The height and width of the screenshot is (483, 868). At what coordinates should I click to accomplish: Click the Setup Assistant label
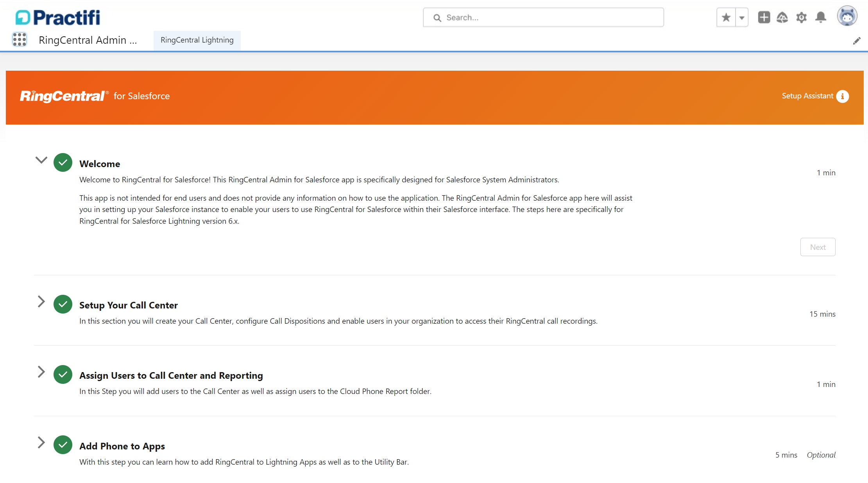coord(807,96)
